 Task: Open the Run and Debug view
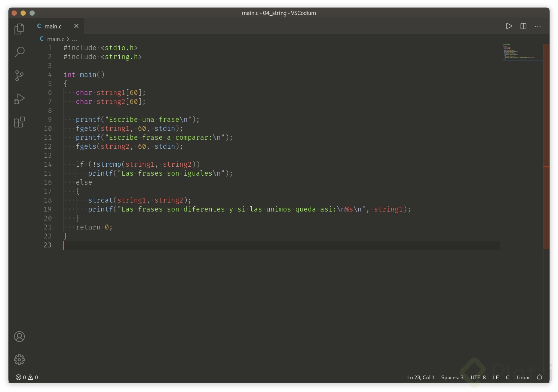[19, 99]
